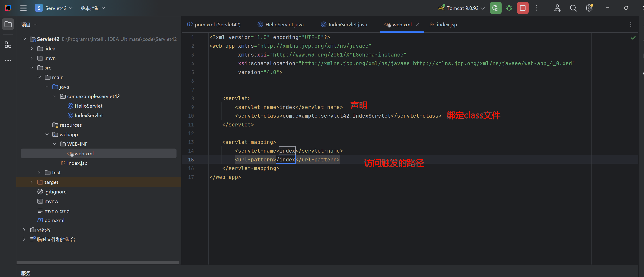This screenshot has width=644, height=277.
Task: Switch to pom.xml (Servlet42) tab
Action: point(217,25)
